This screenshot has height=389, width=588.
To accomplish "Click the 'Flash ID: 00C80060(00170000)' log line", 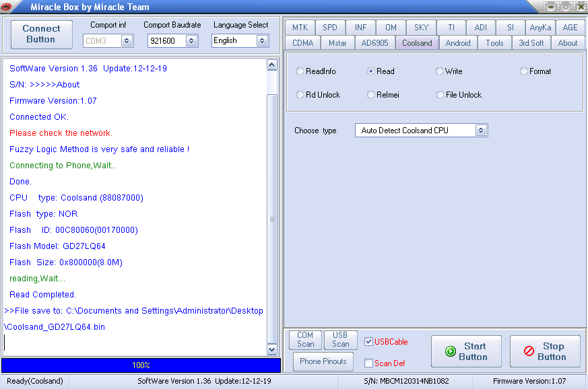I will (x=74, y=230).
